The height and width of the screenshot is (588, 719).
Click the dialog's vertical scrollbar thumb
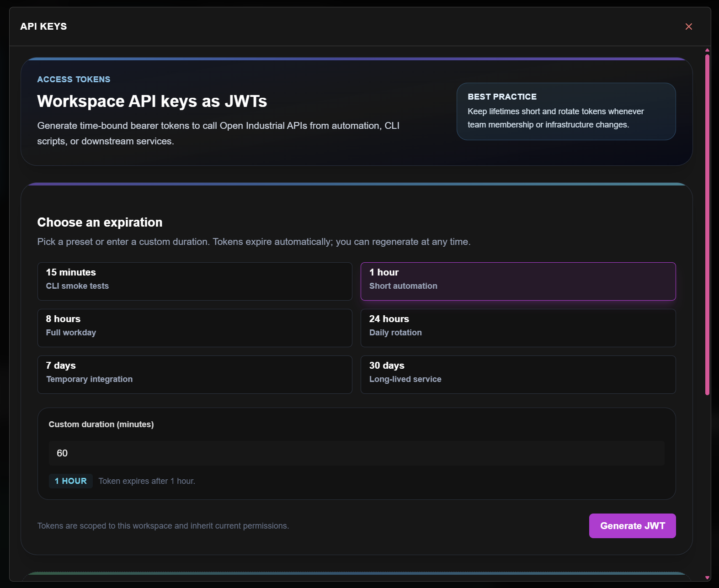[x=707, y=225]
